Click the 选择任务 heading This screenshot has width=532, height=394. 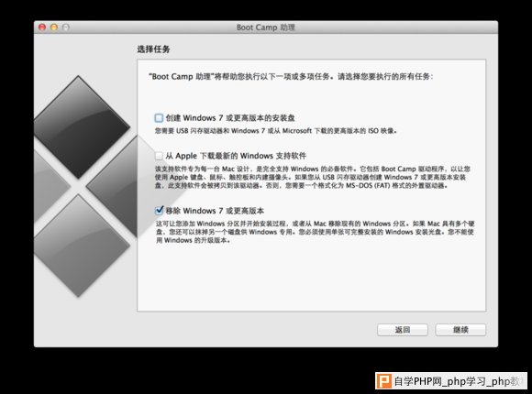(x=153, y=49)
